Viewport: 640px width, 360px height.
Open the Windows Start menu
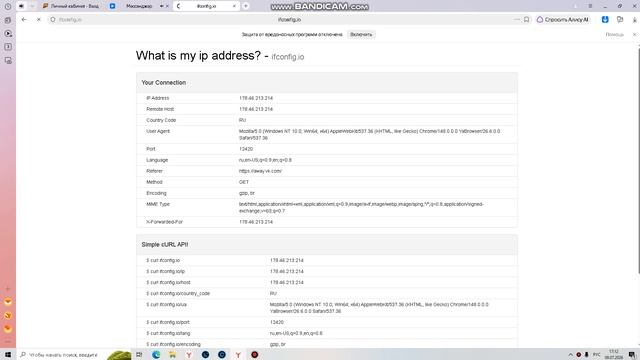click(8, 355)
